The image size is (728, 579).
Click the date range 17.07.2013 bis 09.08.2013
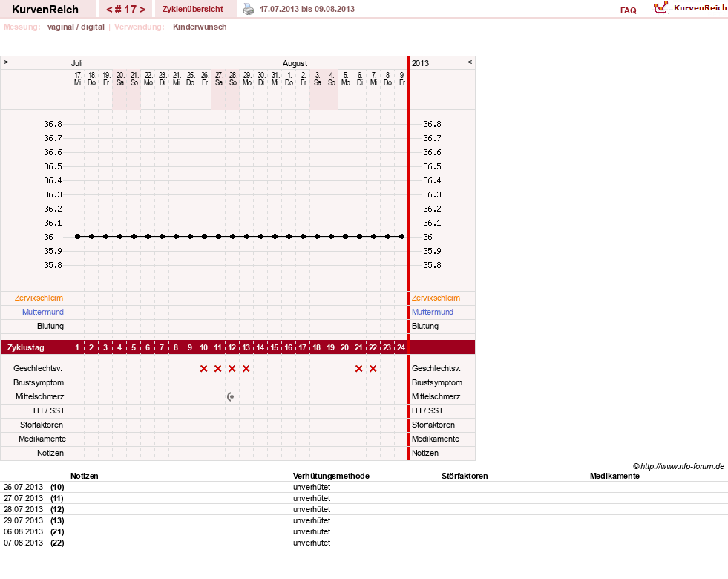pos(307,9)
